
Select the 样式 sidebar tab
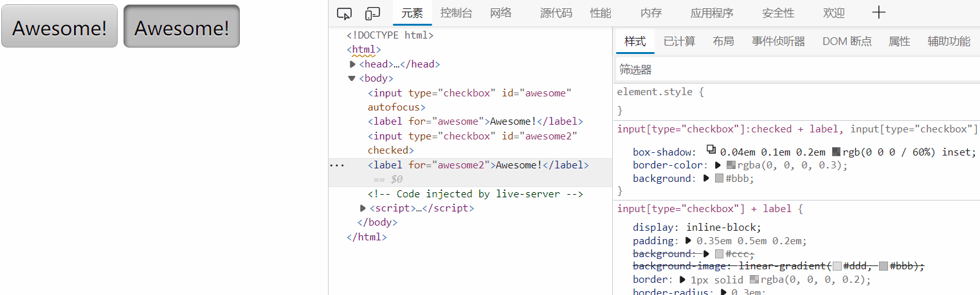click(x=635, y=41)
